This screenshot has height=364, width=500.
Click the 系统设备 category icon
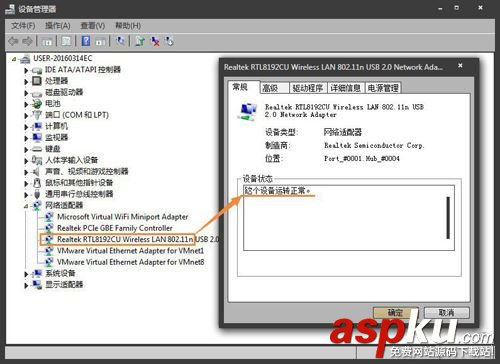(37, 274)
